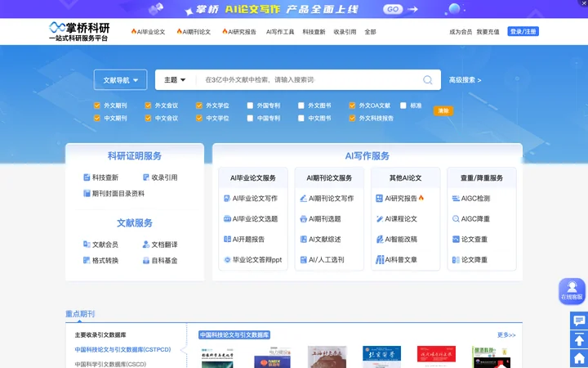
Task: Open AI毕业论文写作 service
Action: point(251,198)
